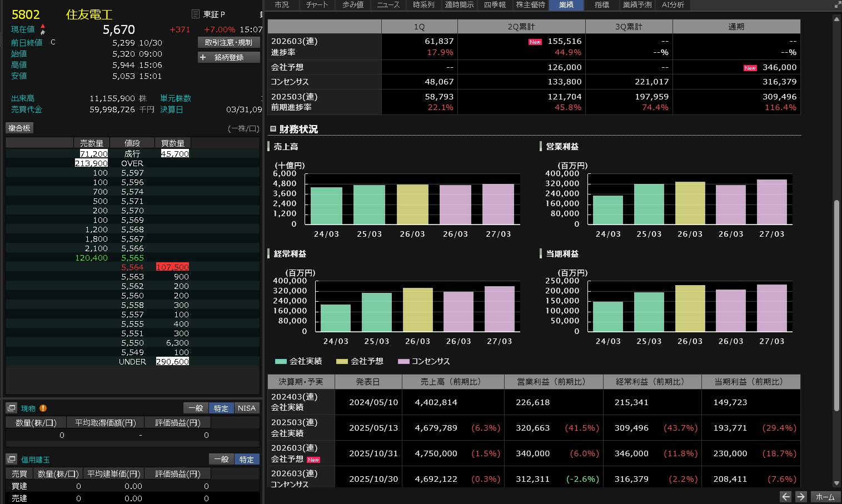This screenshot has width=842, height=504.
Task: Click the vertical scrollbar thumb in 業績 panel
Action: point(836,306)
